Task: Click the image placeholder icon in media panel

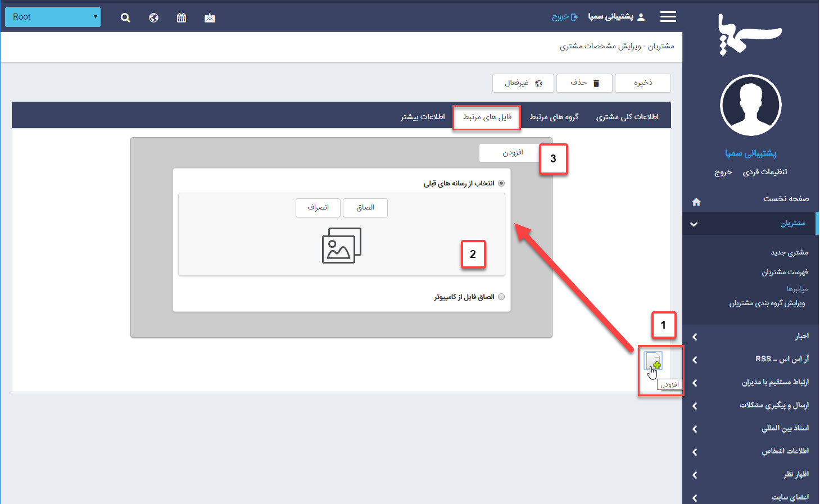Action: (x=341, y=246)
